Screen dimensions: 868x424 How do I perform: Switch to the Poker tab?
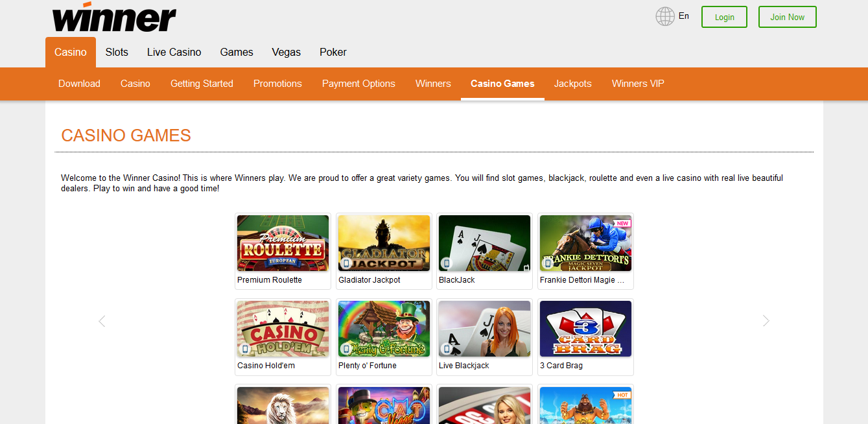333,53
